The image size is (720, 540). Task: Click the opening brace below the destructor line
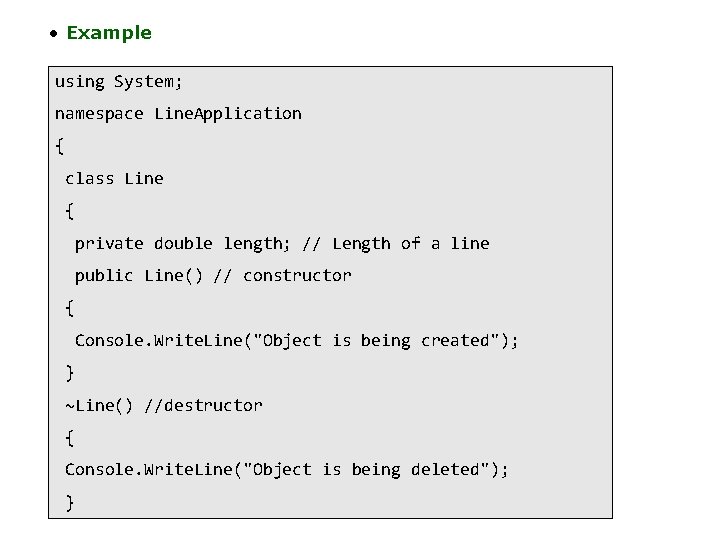[x=69, y=437]
